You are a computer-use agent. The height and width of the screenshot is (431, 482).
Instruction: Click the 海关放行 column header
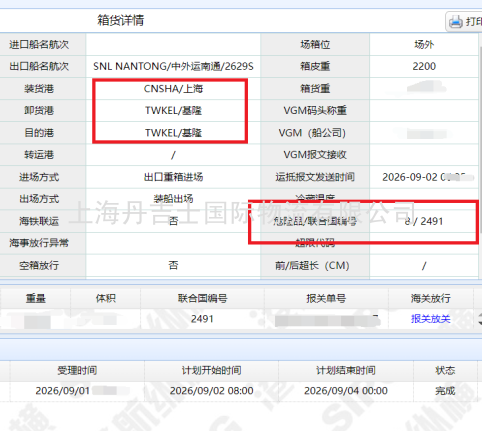tap(430, 298)
